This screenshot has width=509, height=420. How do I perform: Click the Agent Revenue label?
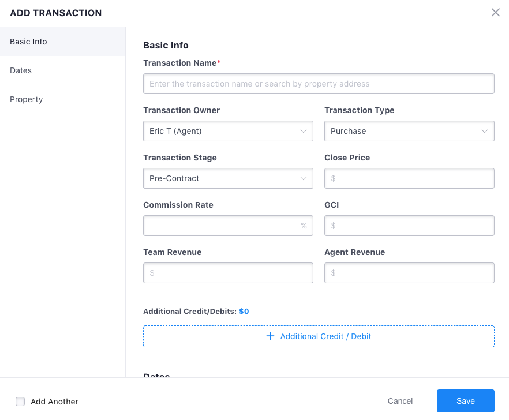[354, 252]
